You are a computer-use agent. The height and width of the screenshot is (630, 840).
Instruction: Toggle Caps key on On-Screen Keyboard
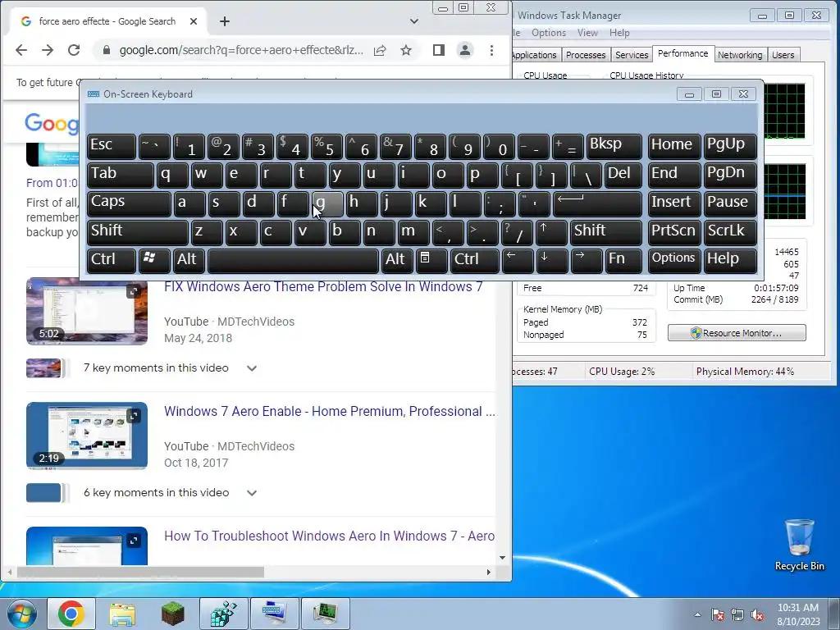129,203
